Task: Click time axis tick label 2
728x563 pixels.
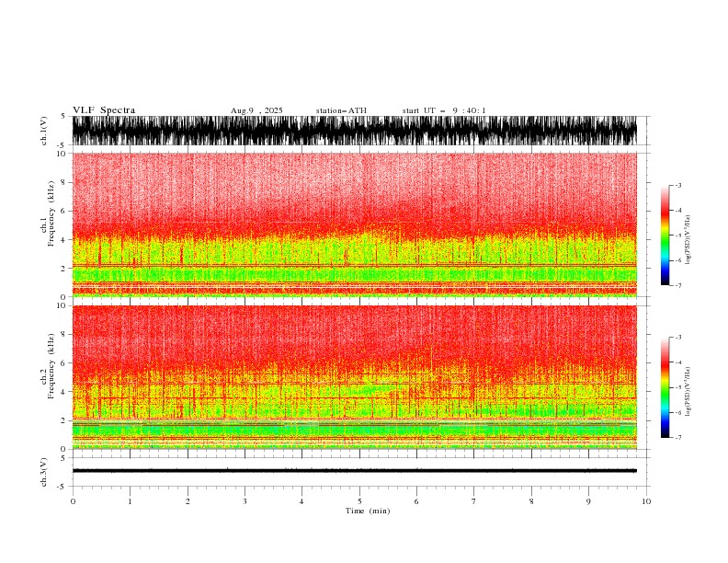Action: (x=188, y=501)
